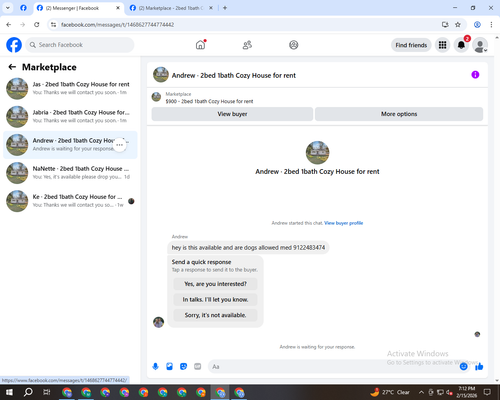Focus the Search Facebook field
Screen dimensions: 500x400
[80, 45]
